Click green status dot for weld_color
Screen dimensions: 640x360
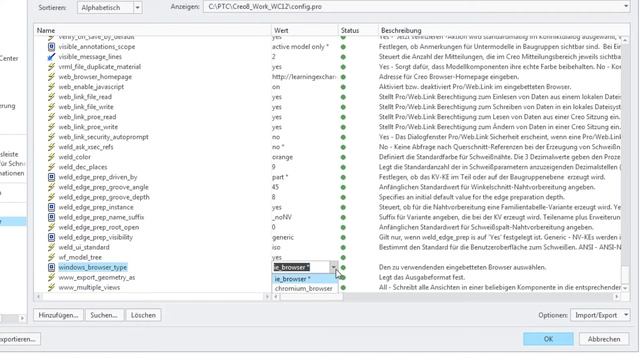point(343,157)
